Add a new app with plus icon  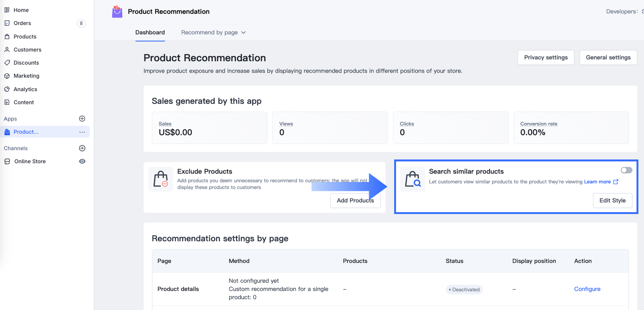82,119
